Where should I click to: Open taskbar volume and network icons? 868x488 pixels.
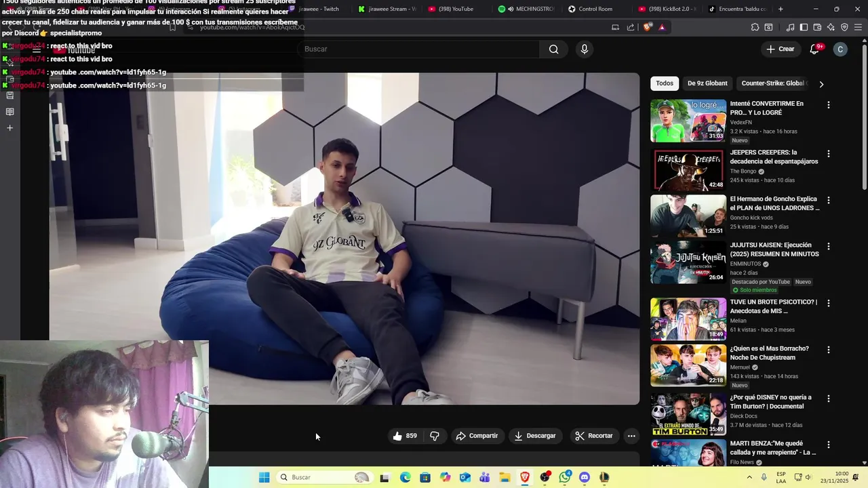click(803, 477)
